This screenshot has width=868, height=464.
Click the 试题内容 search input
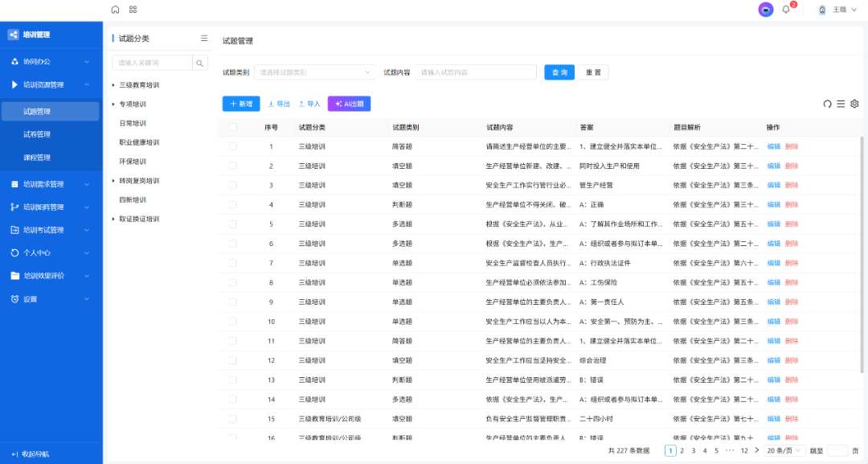click(476, 72)
